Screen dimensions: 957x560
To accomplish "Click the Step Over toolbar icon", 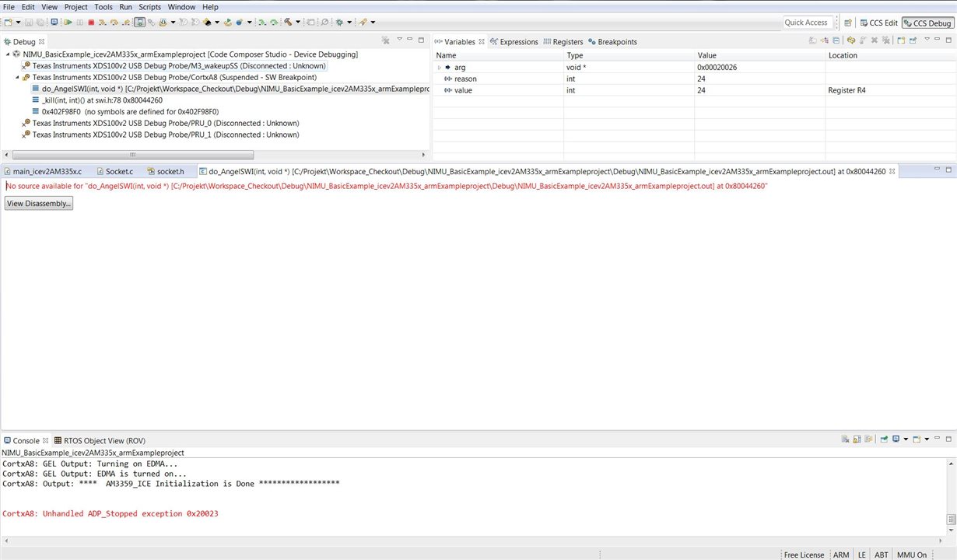I will 114,23.
